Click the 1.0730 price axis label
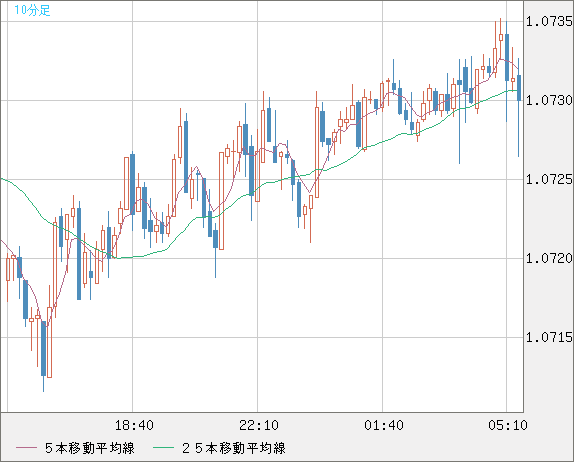The height and width of the screenshot is (462, 574). (549, 100)
